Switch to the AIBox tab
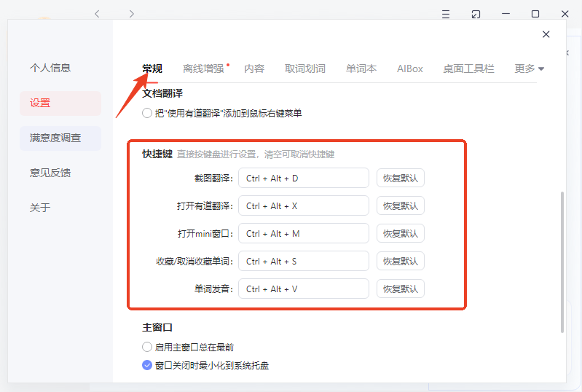The width and height of the screenshot is (582, 392). (410, 68)
